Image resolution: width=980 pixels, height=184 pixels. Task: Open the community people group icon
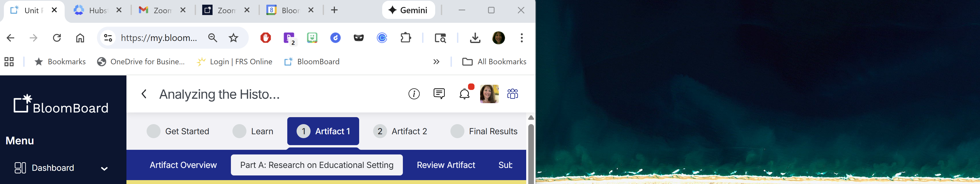pos(512,94)
